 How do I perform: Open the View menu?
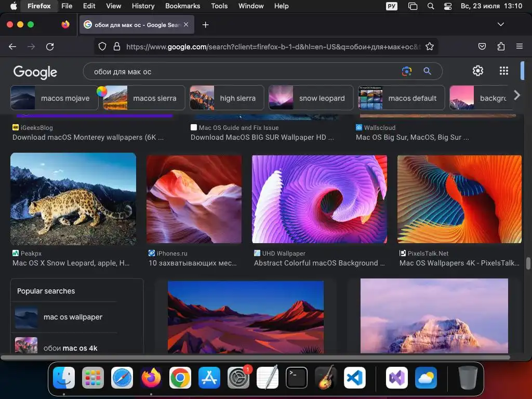click(113, 6)
